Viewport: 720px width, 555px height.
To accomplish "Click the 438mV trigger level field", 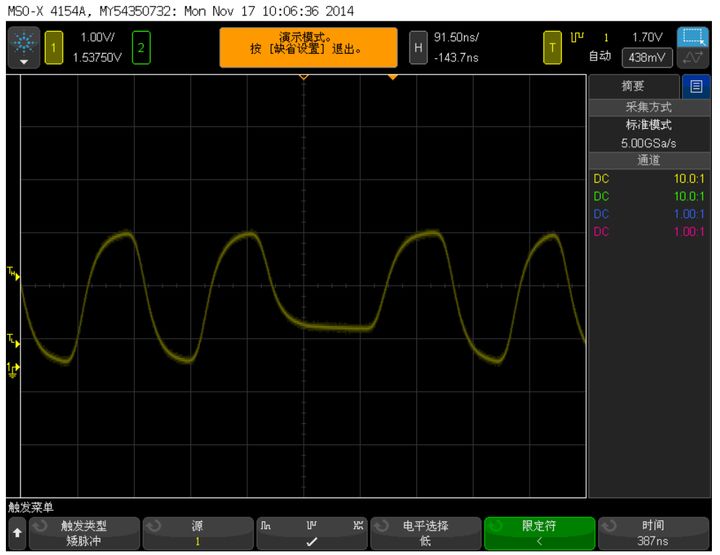I will pos(647,58).
